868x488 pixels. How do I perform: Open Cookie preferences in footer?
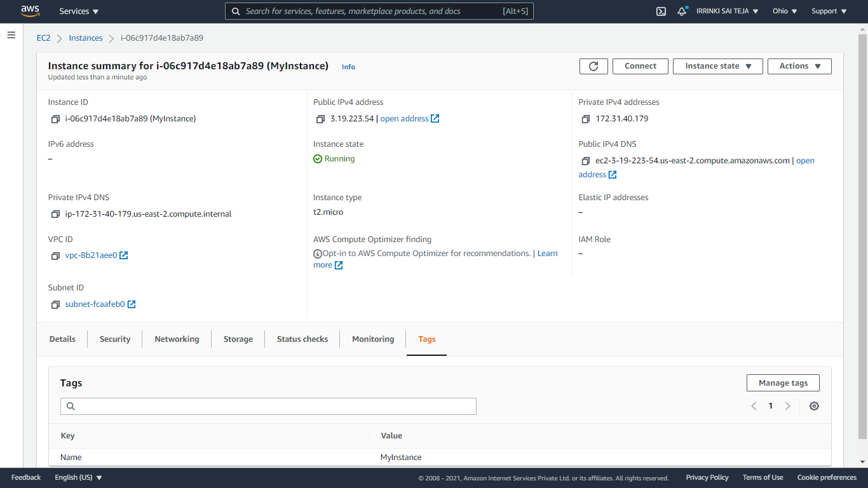coord(827,477)
